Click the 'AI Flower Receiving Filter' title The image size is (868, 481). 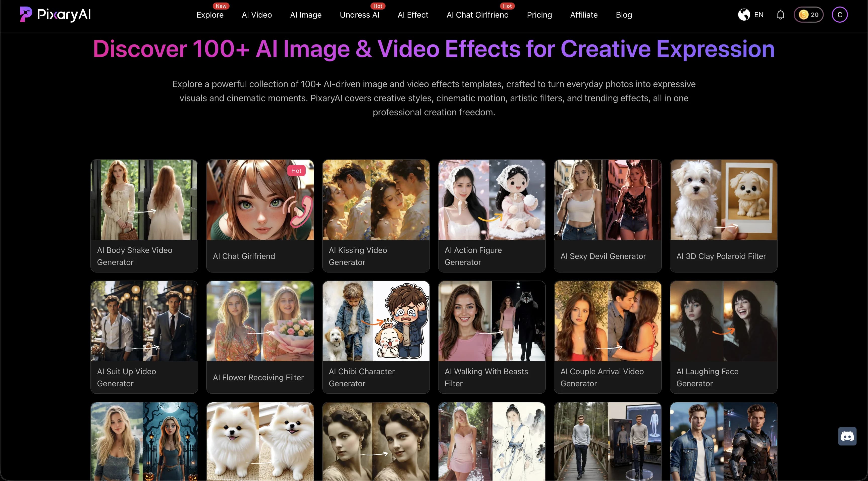tap(258, 378)
